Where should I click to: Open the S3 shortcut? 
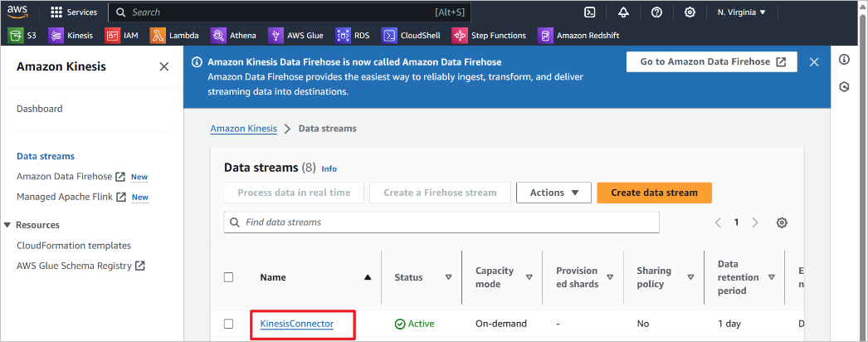pos(22,36)
